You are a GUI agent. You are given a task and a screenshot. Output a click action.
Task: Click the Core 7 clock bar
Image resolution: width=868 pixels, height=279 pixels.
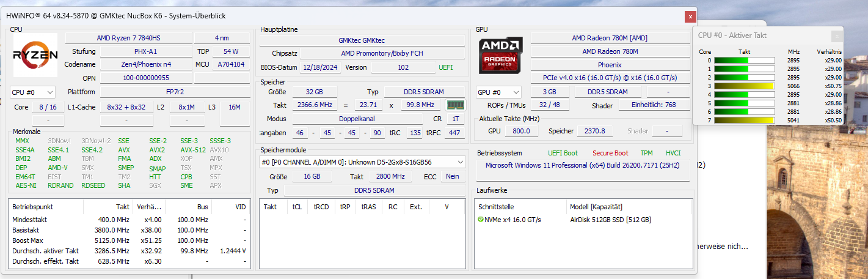[x=744, y=121]
